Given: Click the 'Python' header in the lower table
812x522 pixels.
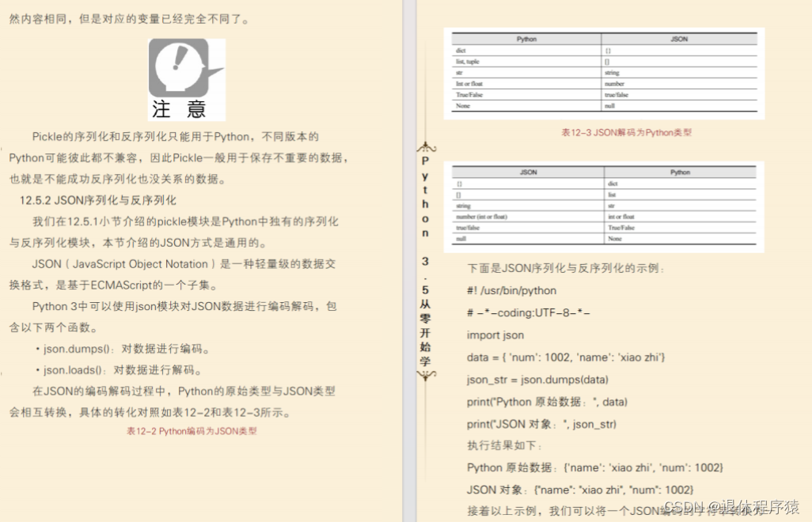Looking at the screenshot, I should click(680, 172).
